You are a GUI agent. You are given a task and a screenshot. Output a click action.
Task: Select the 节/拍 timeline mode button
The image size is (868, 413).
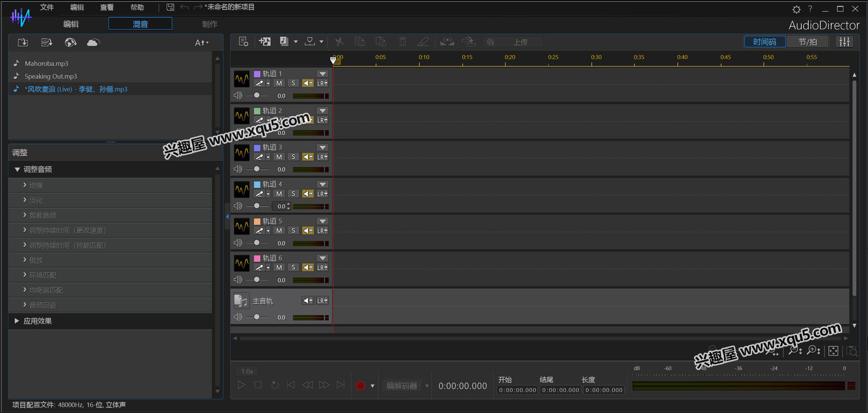(808, 42)
